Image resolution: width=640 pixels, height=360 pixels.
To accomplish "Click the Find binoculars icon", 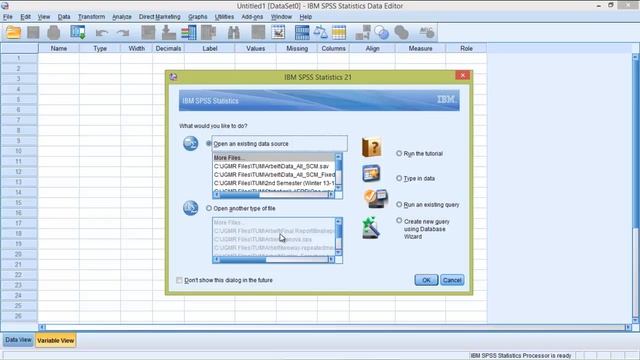I will [x=233, y=32].
